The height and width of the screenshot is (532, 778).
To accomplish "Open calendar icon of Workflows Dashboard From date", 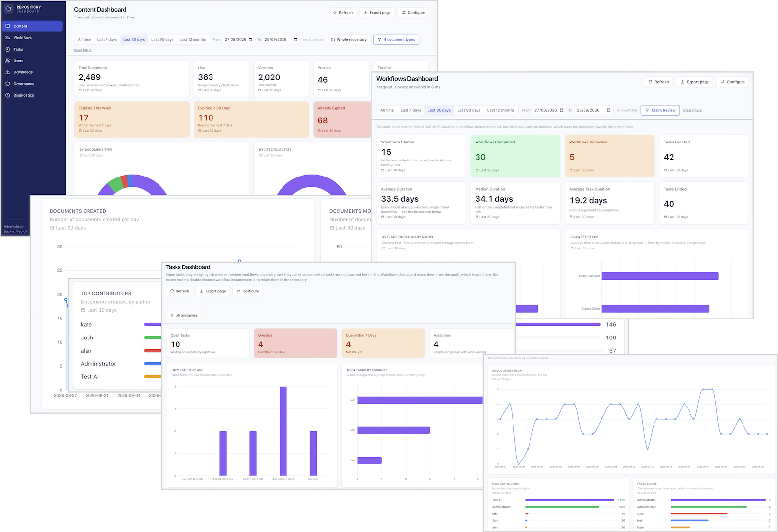I will coord(562,110).
